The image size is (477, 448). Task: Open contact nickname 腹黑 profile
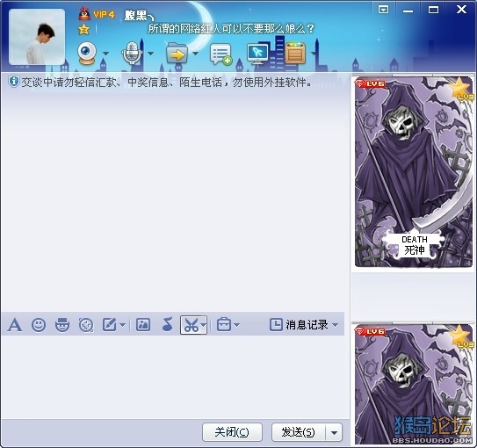(x=139, y=15)
